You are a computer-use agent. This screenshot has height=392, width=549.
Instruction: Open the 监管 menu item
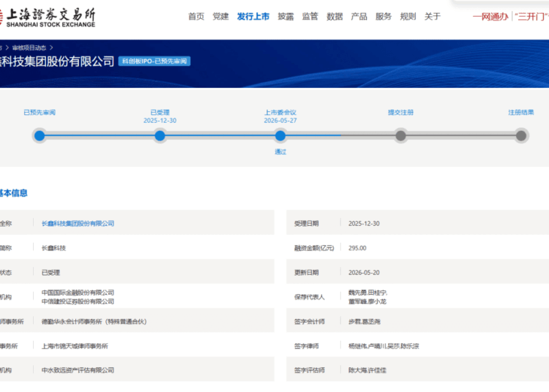(310, 16)
